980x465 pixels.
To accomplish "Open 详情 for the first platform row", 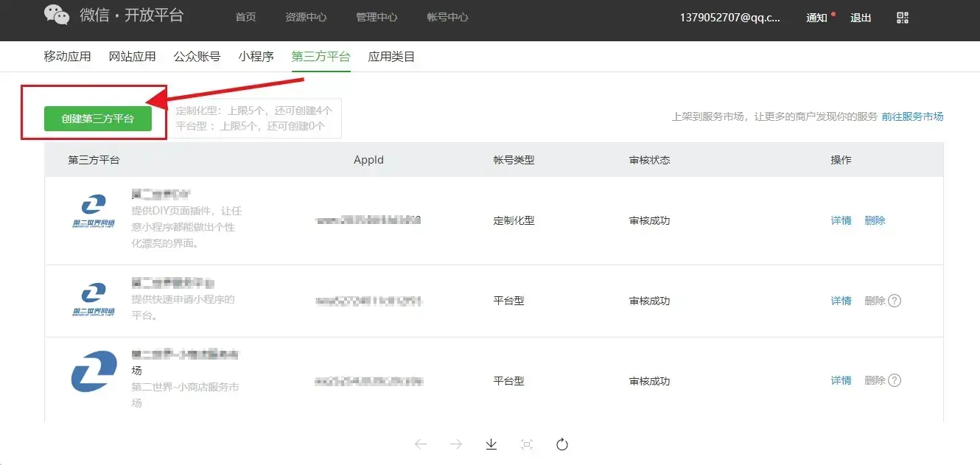I will click(841, 220).
